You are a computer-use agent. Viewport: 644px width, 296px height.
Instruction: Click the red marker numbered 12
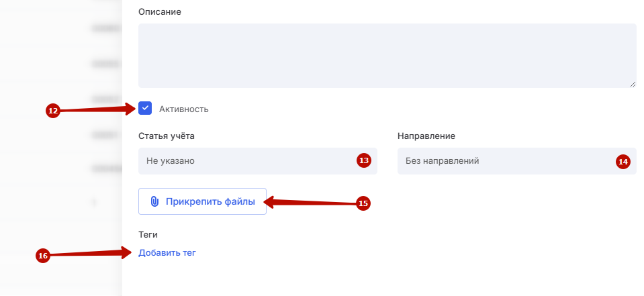point(53,111)
